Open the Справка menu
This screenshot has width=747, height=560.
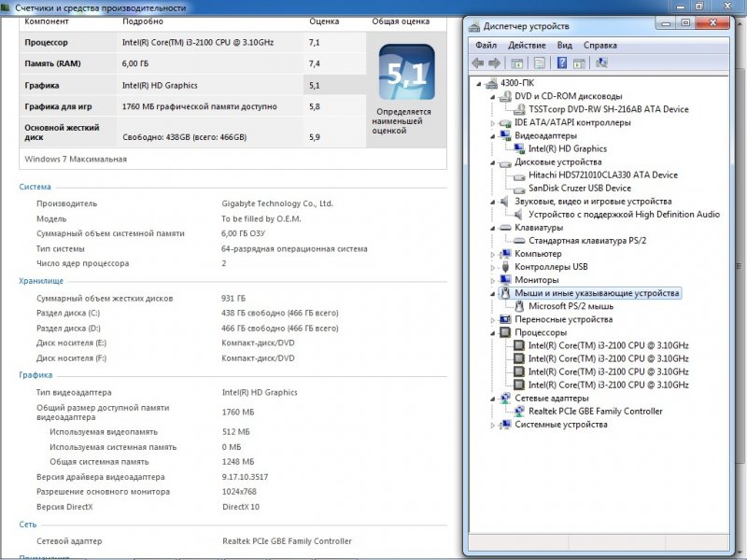pyautogui.click(x=599, y=45)
